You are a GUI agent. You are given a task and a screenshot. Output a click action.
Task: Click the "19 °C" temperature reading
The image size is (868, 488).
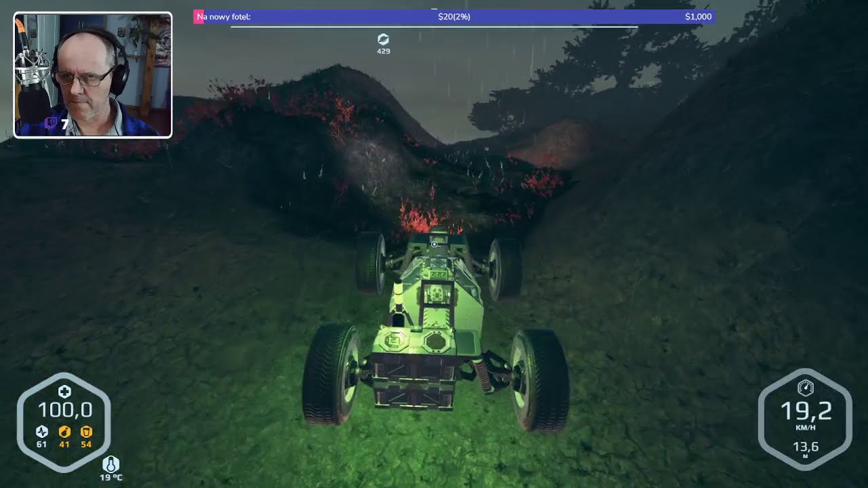[111, 478]
